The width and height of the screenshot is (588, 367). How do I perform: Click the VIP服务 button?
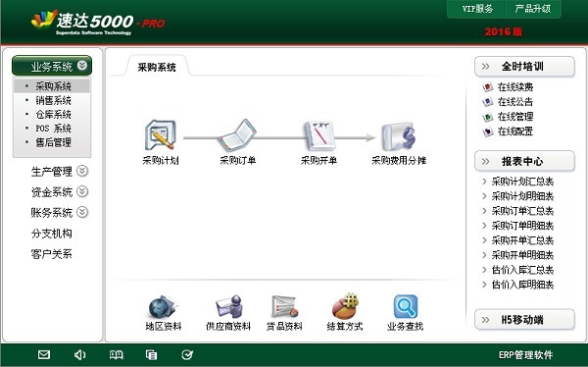(477, 9)
